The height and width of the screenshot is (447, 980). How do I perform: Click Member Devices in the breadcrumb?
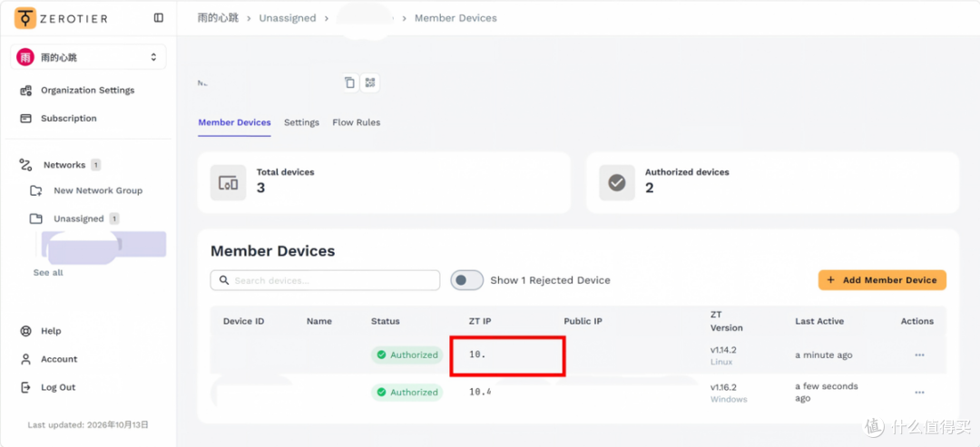456,18
